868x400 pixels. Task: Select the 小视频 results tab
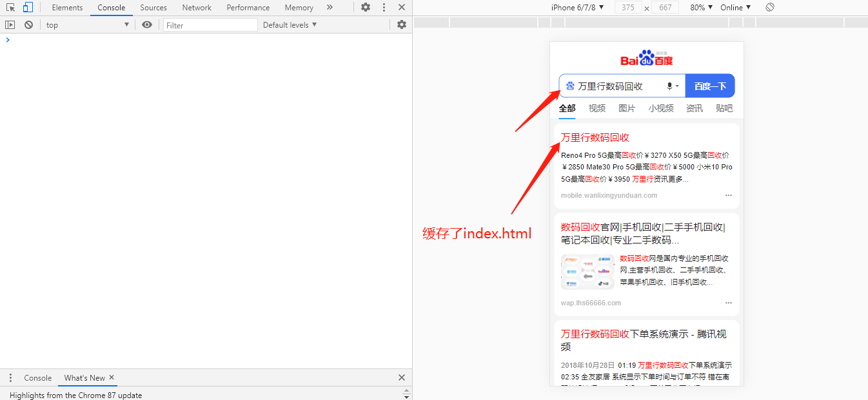click(x=661, y=108)
